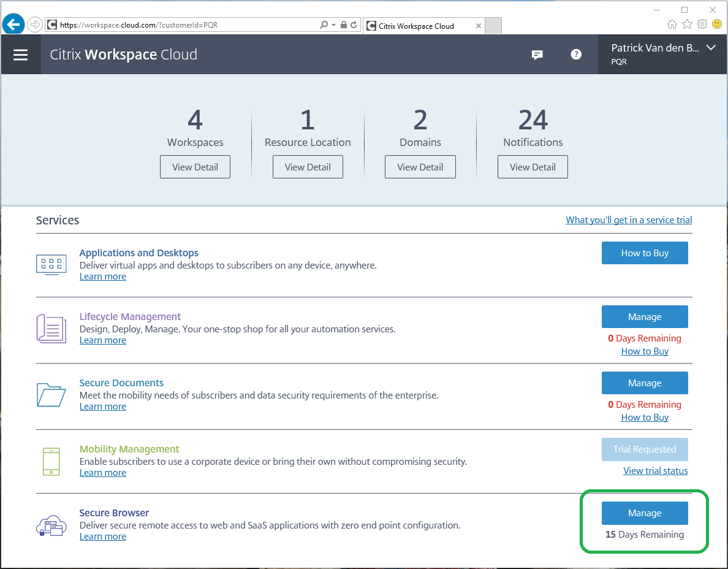Refresh the page using the reload icon

click(x=354, y=25)
